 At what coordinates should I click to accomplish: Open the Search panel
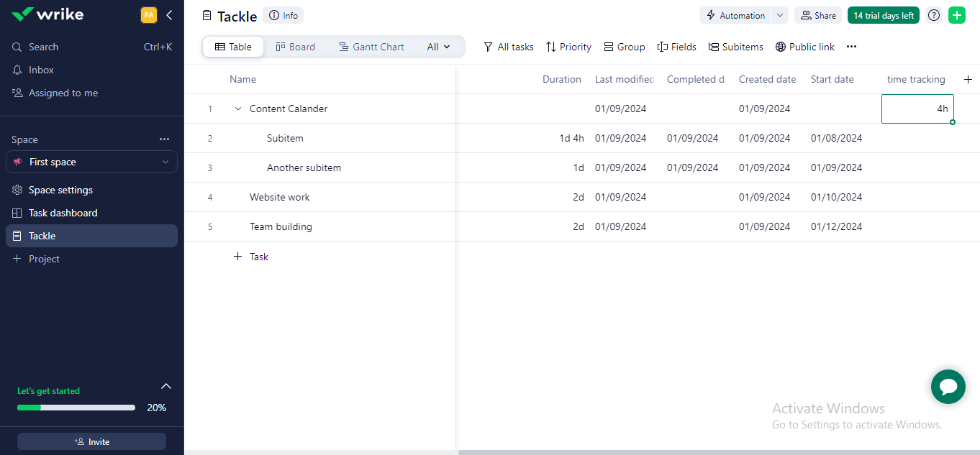(43, 46)
